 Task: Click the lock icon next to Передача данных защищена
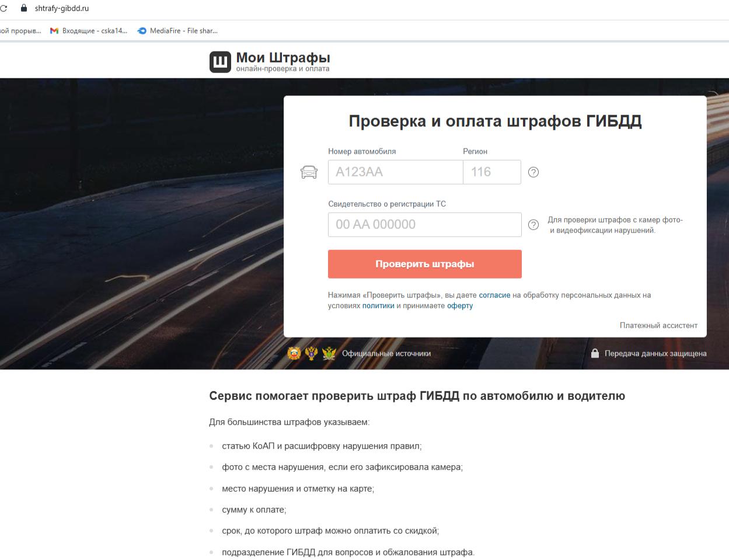pyautogui.click(x=595, y=353)
